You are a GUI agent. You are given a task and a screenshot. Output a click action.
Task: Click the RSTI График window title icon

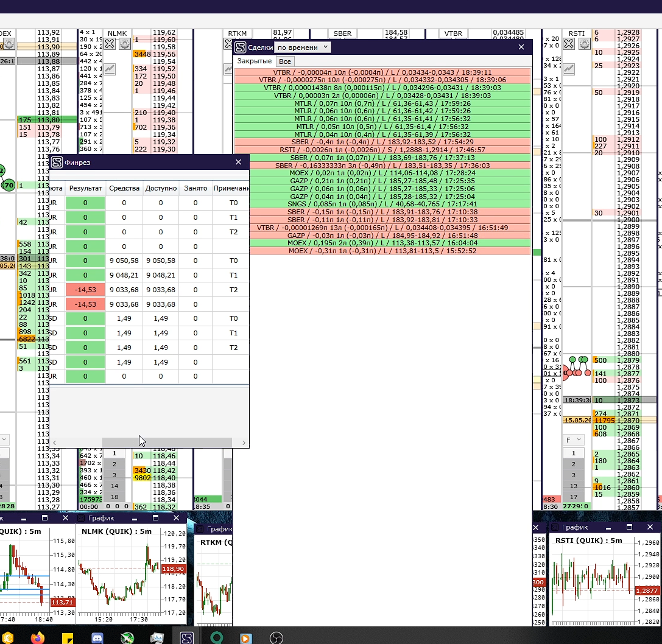click(x=555, y=527)
